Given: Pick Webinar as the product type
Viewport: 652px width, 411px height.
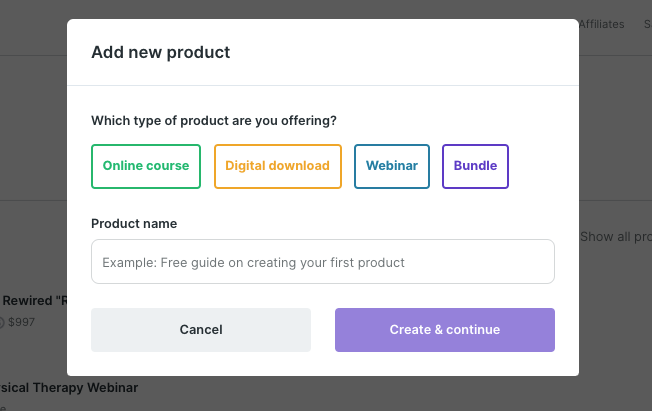Looking at the screenshot, I should click(392, 166).
